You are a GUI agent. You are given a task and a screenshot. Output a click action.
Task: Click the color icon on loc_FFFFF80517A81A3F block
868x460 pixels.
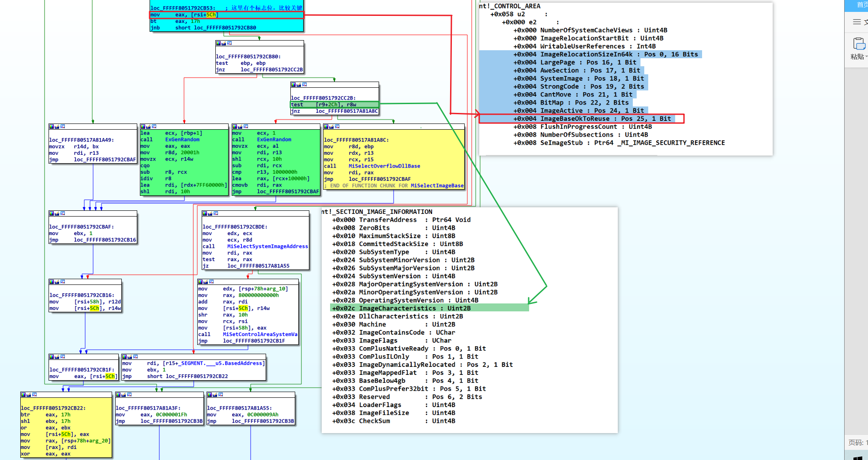coord(118,395)
